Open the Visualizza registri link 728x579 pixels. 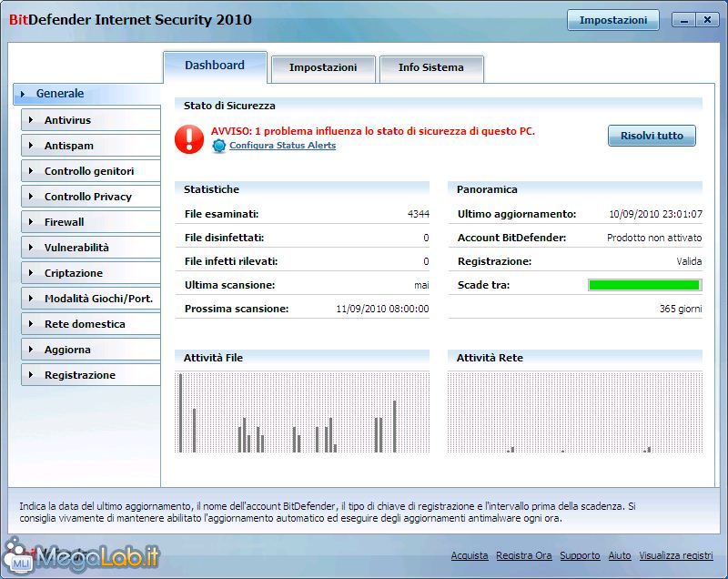point(676,555)
